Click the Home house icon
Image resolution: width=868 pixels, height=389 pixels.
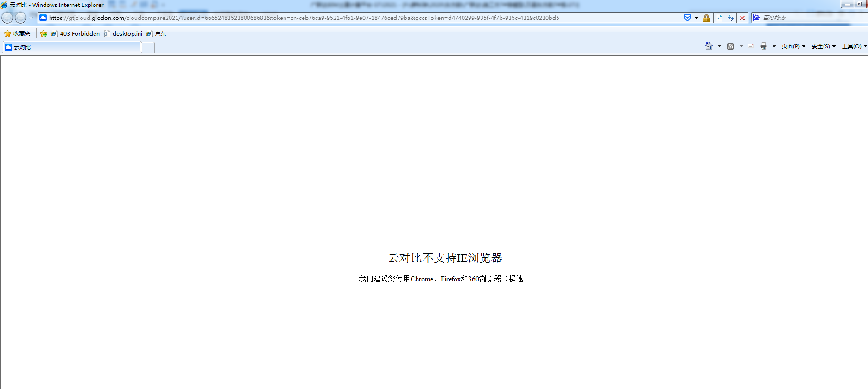pos(709,46)
